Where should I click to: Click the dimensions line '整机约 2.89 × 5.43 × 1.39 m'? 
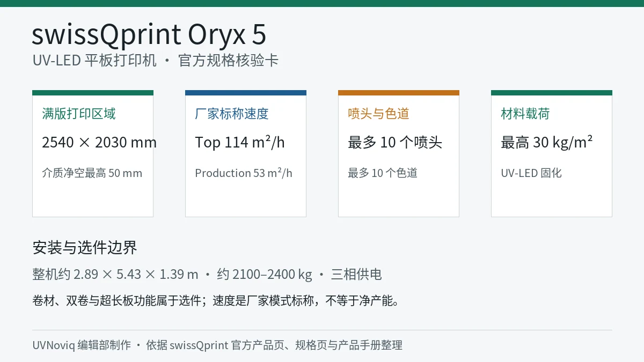(x=115, y=275)
